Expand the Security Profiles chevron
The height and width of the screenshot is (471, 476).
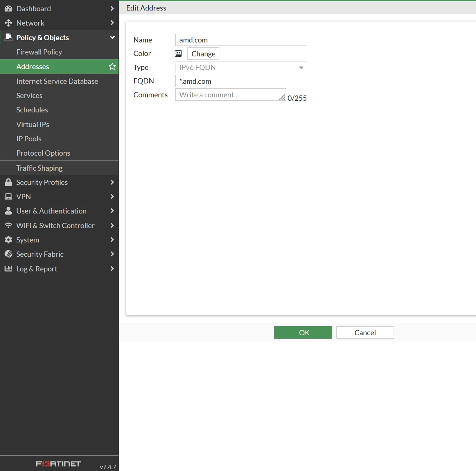pyautogui.click(x=112, y=182)
